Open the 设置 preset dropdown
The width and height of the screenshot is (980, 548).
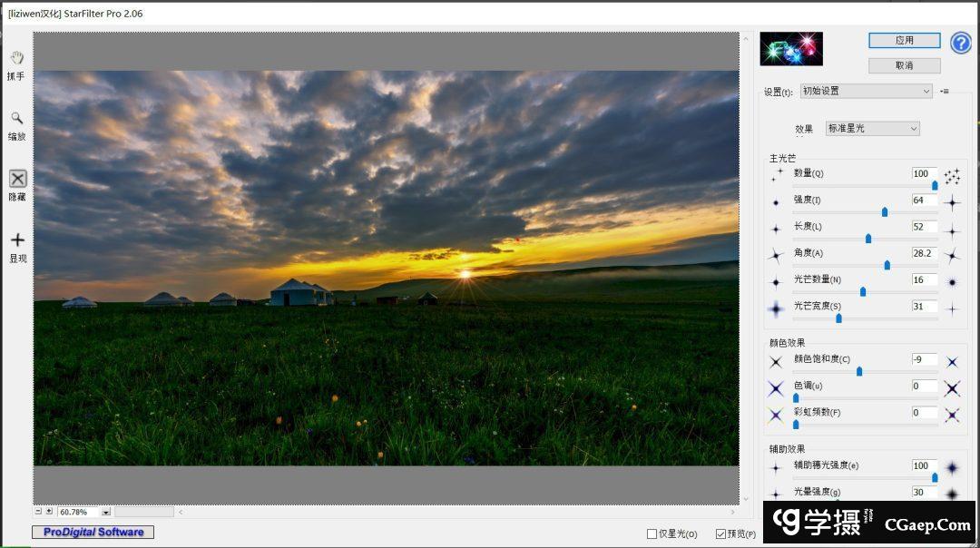pos(866,92)
